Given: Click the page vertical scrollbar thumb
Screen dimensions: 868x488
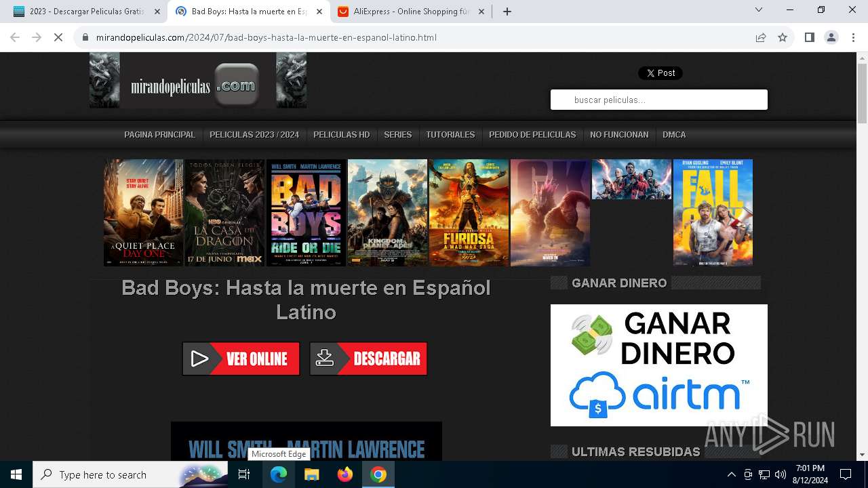Looking at the screenshot, I should (862, 94).
